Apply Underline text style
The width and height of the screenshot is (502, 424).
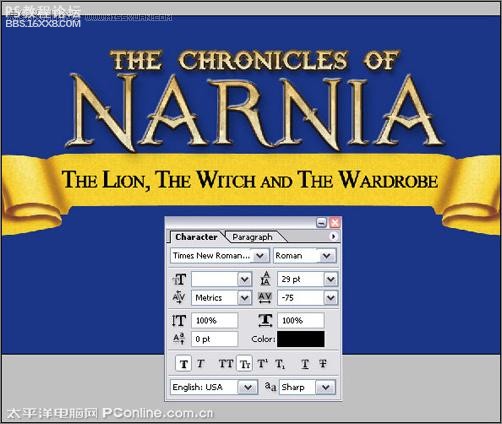[x=305, y=364]
